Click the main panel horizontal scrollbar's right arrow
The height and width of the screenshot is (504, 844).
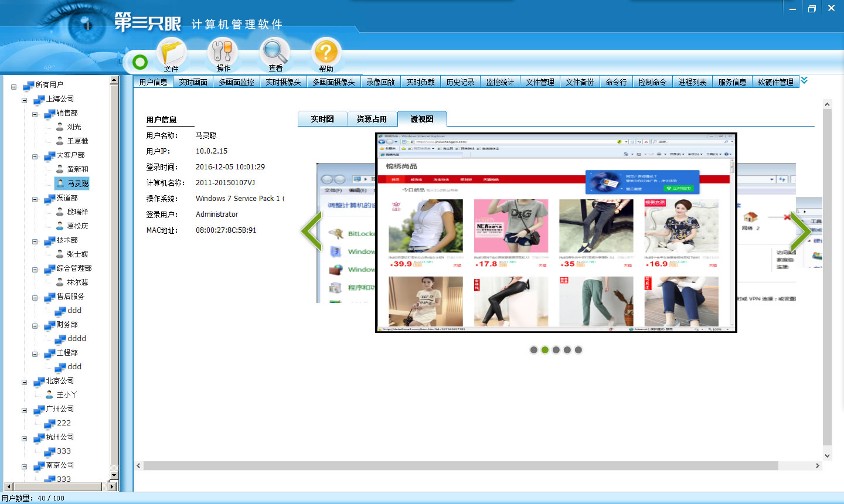pos(817,465)
